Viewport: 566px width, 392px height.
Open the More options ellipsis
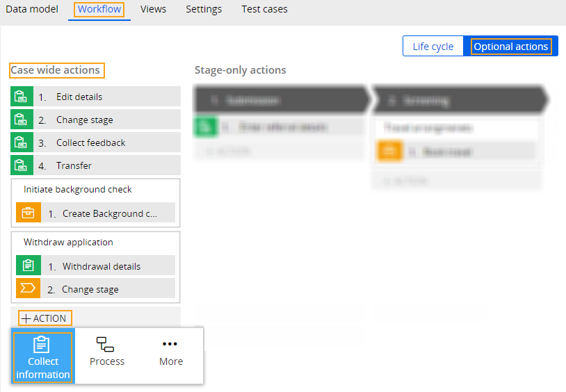coord(171,352)
